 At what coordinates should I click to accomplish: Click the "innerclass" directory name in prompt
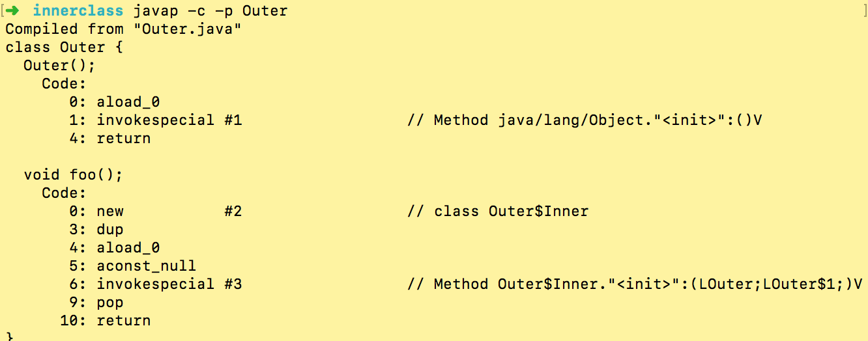coord(78,10)
